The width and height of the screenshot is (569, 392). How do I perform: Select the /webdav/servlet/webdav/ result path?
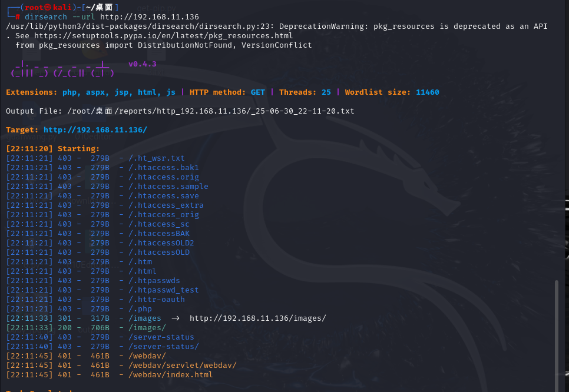[183, 366]
